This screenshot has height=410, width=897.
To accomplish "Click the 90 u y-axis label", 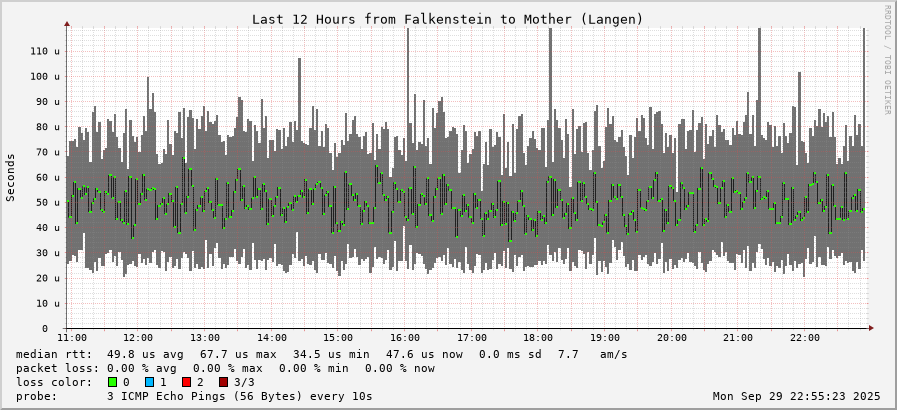I will click(47, 102).
